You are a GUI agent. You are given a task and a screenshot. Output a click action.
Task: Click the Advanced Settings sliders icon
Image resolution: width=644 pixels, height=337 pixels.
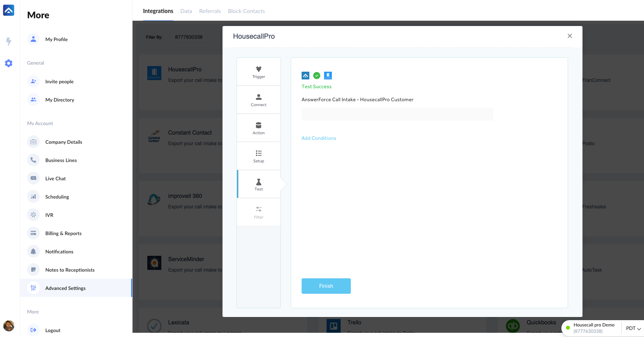(33, 288)
